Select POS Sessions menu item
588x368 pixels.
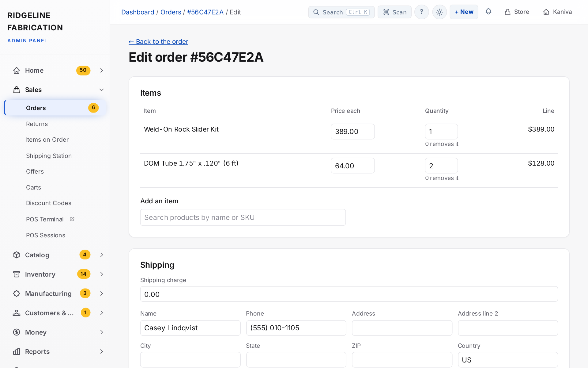(x=46, y=235)
